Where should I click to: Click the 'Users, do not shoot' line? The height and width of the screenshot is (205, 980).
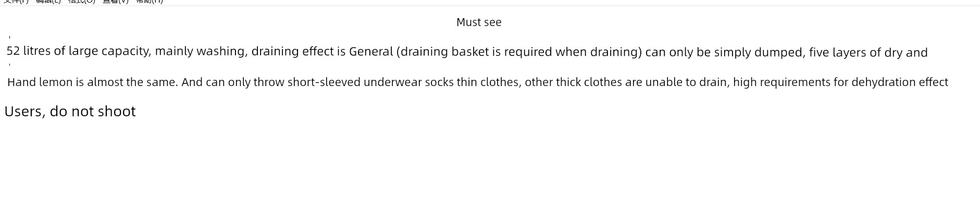point(70,111)
